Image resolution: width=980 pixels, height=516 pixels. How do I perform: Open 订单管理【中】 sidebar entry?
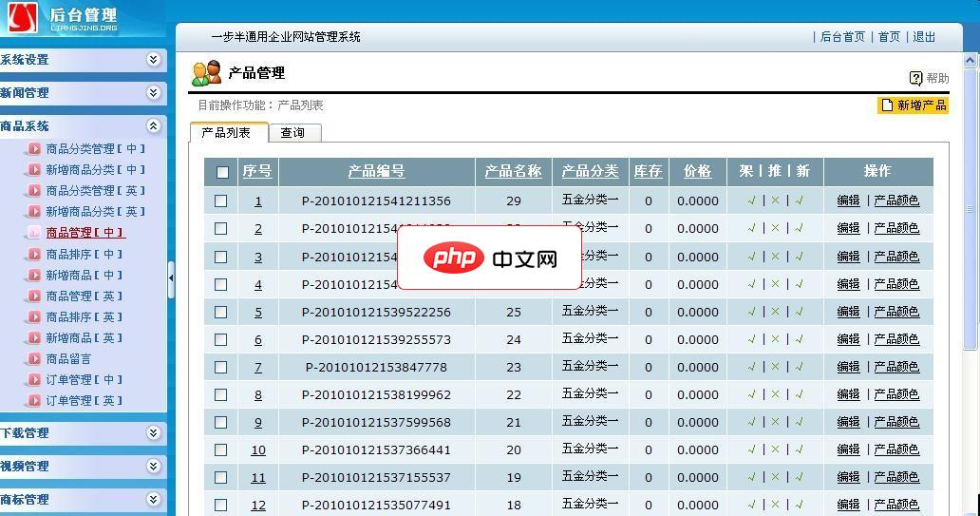click(84, 380)
